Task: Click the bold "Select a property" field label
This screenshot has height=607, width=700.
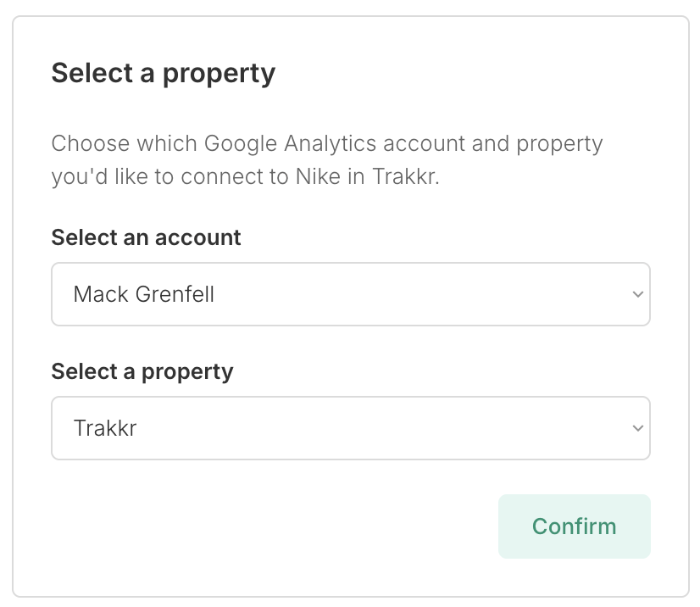Action: tap(142, 371)
